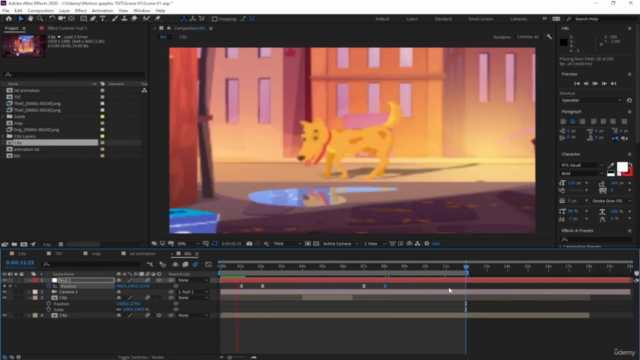Select the Pen tool
Viewport: 640px width, 360px height.
(93, 19)
